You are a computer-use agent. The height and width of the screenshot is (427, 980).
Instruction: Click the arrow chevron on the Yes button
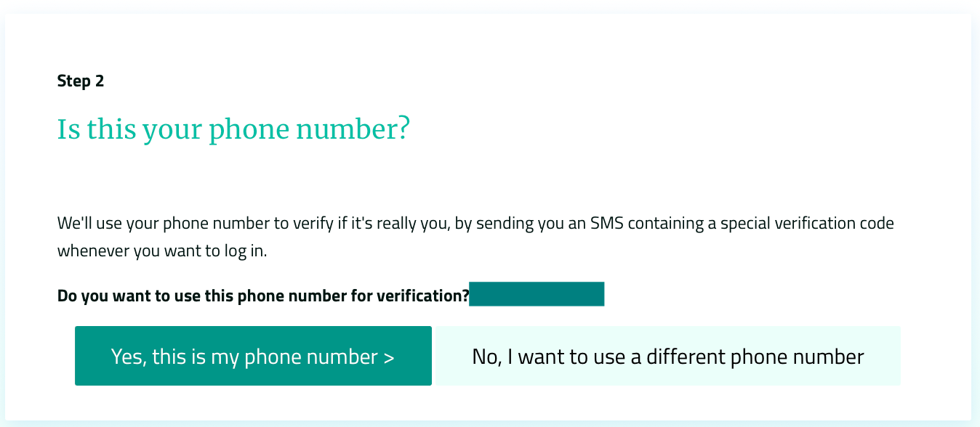(389, 357)
